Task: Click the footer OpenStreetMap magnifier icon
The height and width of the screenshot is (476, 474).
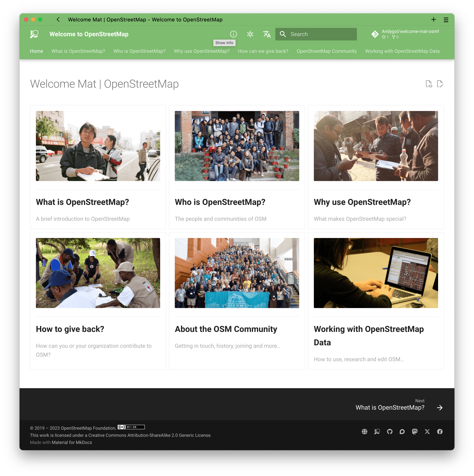Action: point(377,431)
